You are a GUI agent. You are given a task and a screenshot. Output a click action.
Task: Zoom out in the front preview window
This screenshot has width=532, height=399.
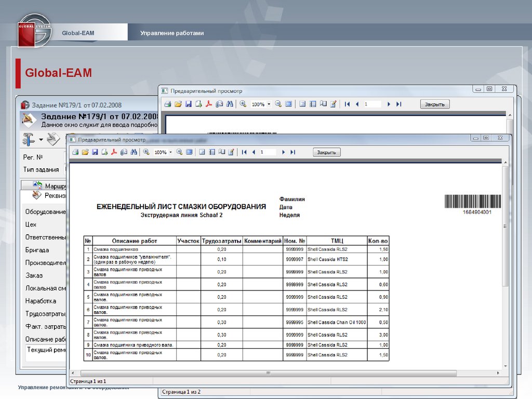pyautogui.click(x=179, y=152)
